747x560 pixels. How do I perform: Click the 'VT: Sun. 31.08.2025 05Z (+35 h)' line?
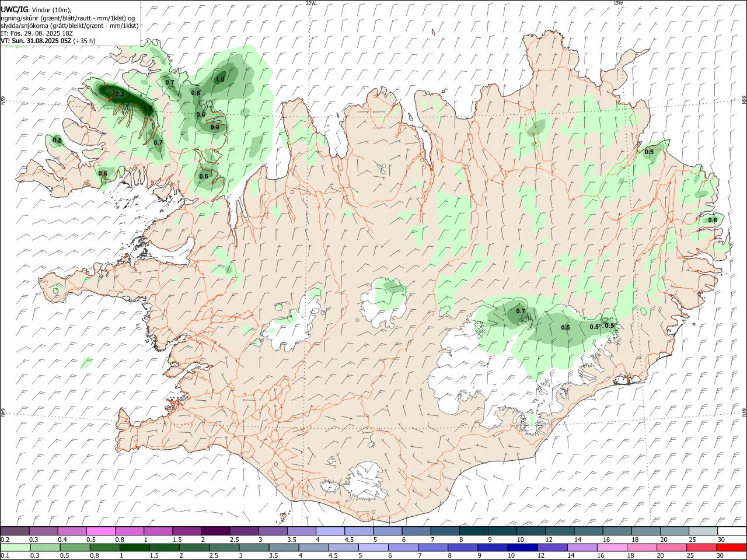(x=48, y=41)
